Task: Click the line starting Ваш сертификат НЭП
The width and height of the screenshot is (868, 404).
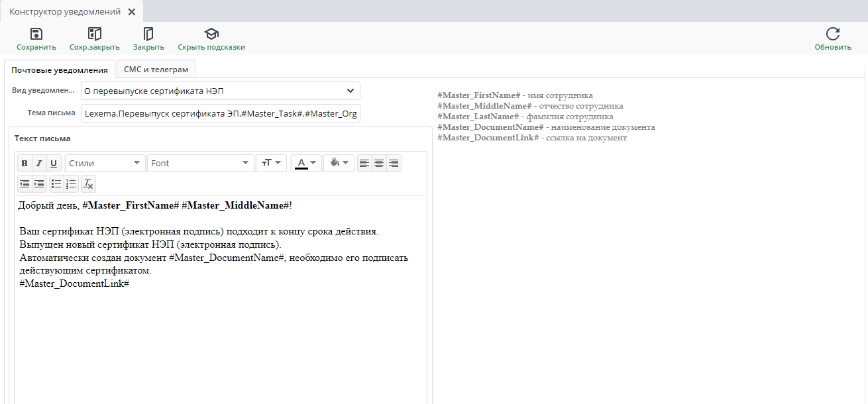Action: (199, 232)
